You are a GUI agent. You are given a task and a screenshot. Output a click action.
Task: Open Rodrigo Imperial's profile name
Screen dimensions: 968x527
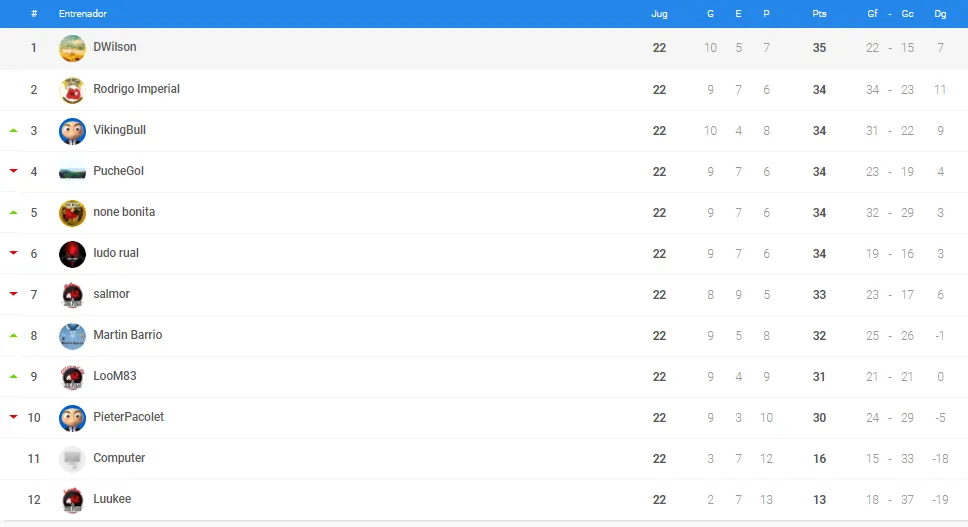tap(136, 89)
